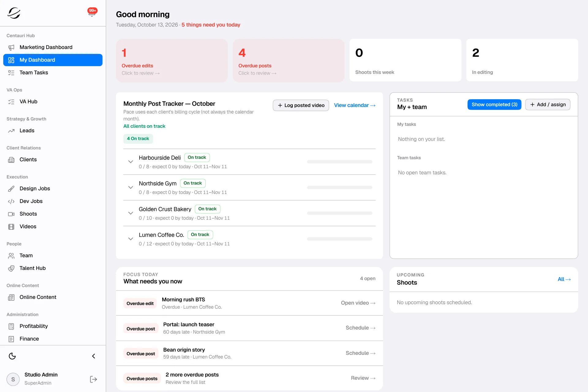Click the Leads trend-arrow icon
Image resolution: width=588 pixels, height=392 pixels.
click(x=11, y=131)
